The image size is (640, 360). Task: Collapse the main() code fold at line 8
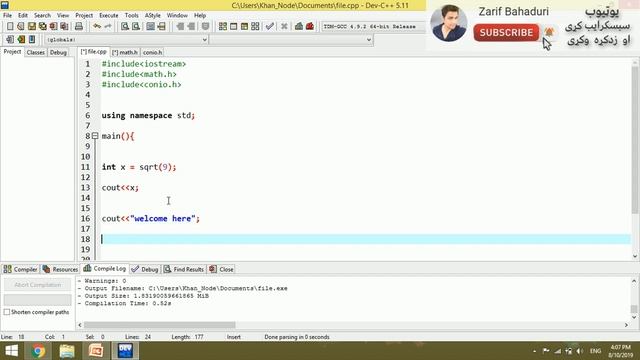[x=95, y=136]
